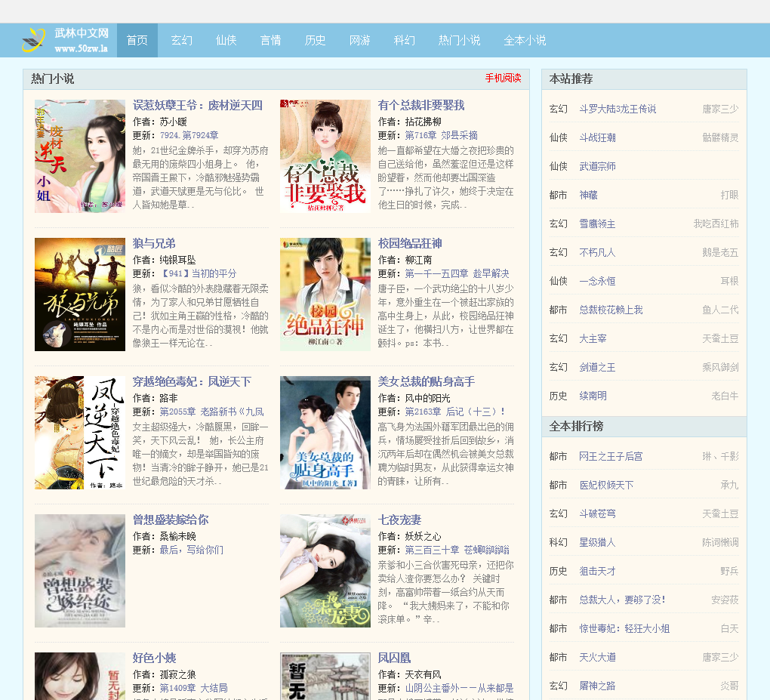Go to 全本小说 in the navigation bar
The height and width of the screenshot is (700, 770).
pyautogui.click(x=525, y=40)
